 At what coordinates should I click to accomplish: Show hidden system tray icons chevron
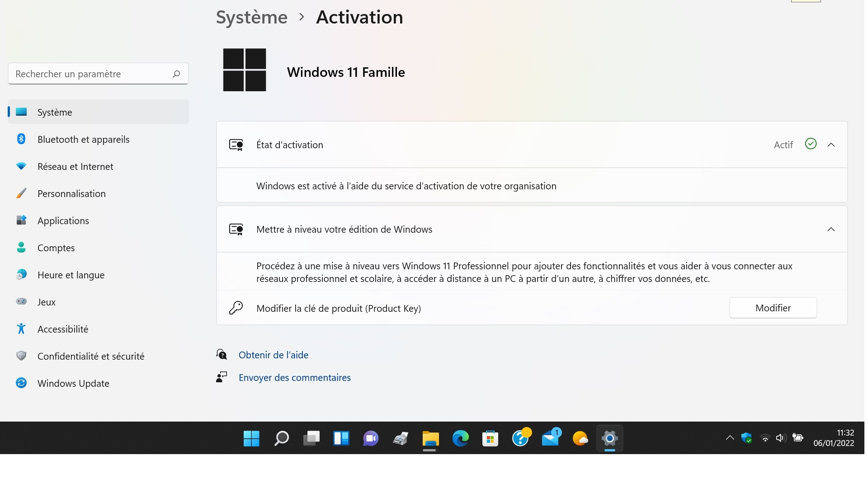pyautogui.click(x=730, y=437)
